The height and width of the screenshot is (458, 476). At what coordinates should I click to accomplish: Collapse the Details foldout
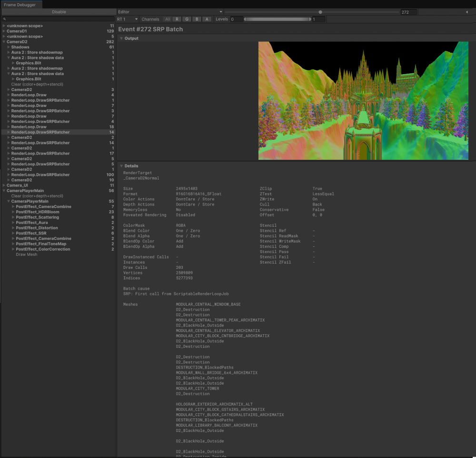(x=121, y=166)
